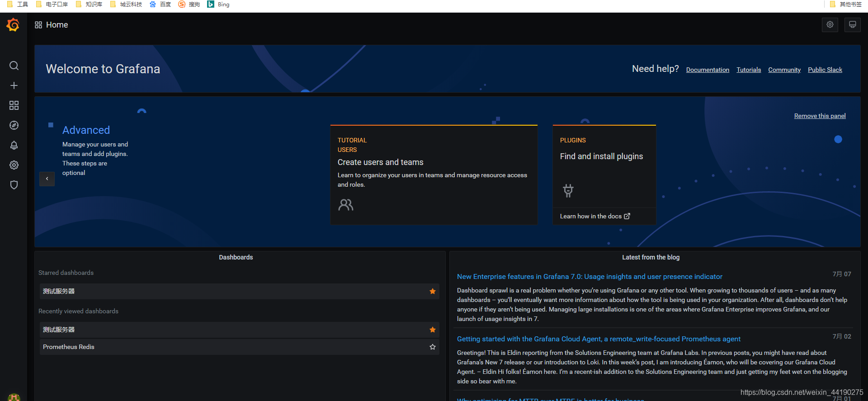The width and height of the screenshot is (868, 401).
Task: Open the Explore compass icon
Action: [x=14, y=125]
